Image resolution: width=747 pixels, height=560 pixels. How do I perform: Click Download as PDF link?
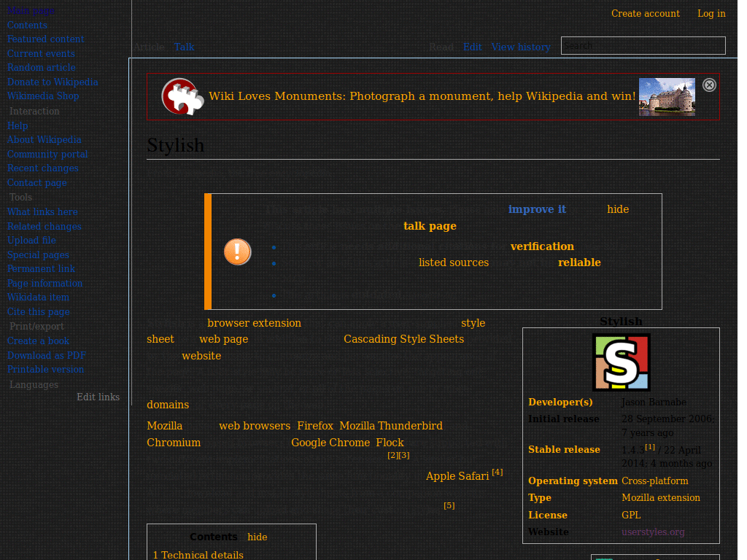47,356
